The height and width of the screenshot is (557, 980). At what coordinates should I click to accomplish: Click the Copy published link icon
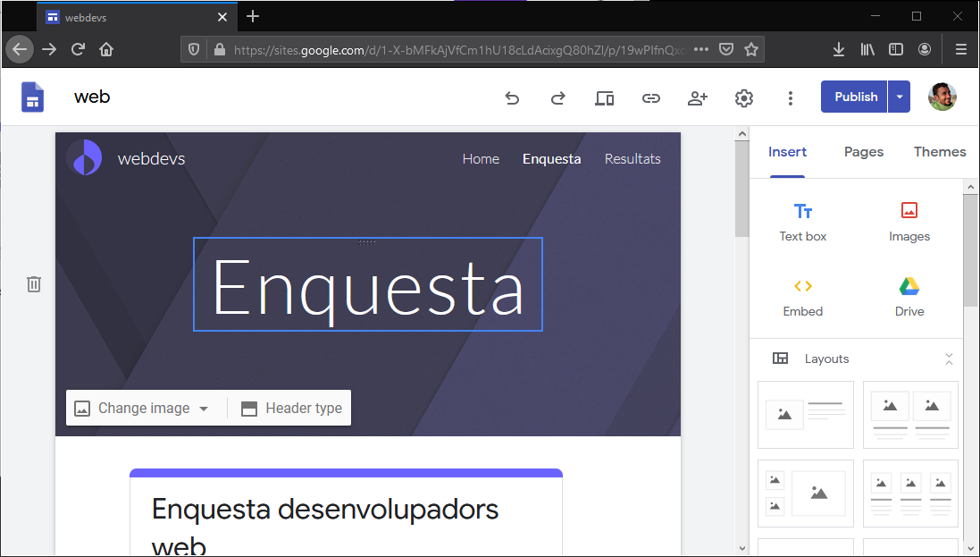(x=651, y=98)
